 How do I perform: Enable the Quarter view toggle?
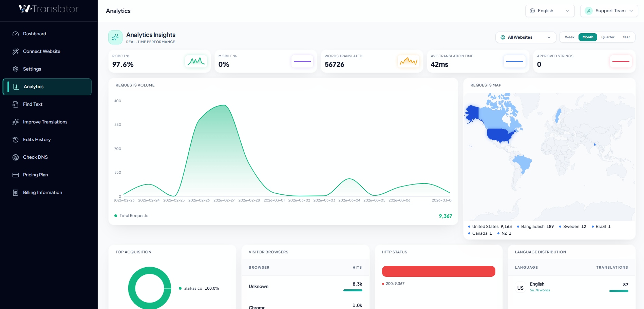[x=608, y=37]
